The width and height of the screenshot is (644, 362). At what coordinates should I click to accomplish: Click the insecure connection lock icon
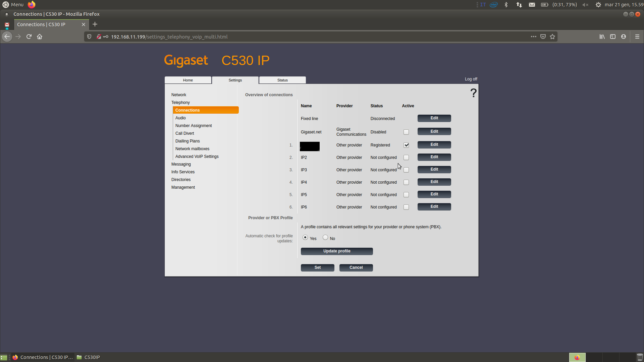[99, 37]
